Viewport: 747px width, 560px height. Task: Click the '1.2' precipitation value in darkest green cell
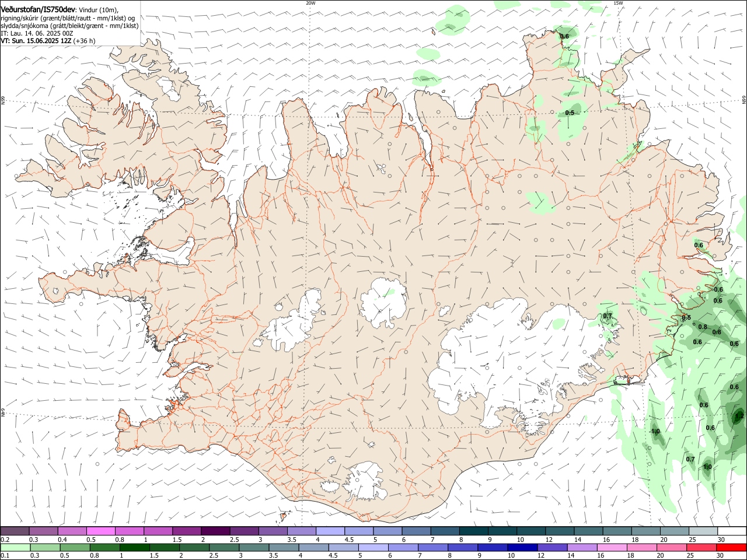[739, 416]
